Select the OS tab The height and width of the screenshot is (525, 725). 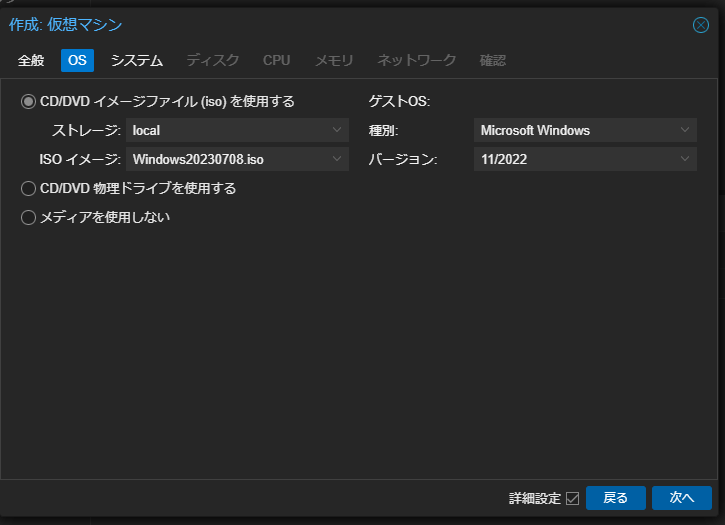[77, 61]
